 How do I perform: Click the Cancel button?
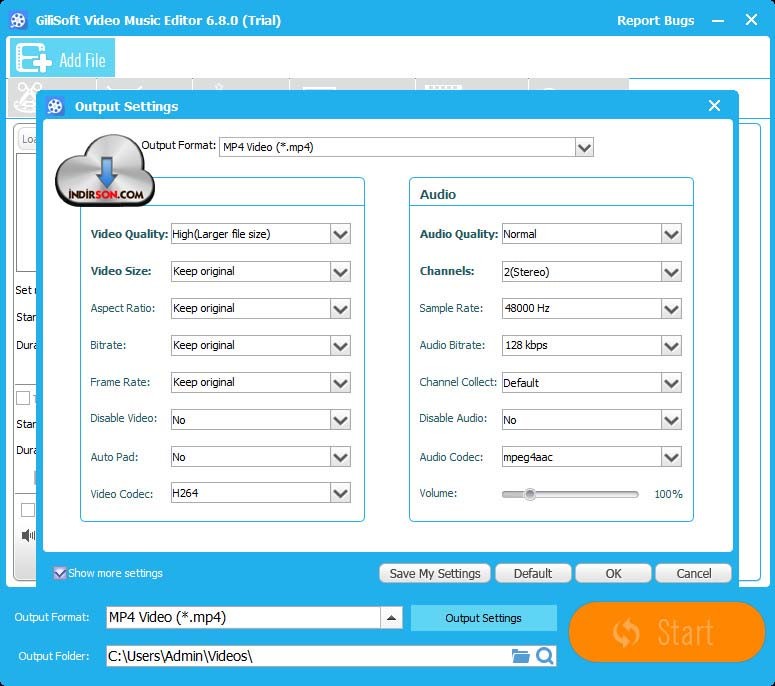(x=693, y=573)
